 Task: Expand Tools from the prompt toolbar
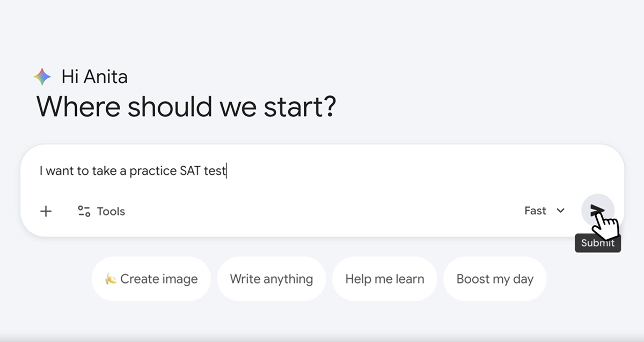click(x=102, y=211)
